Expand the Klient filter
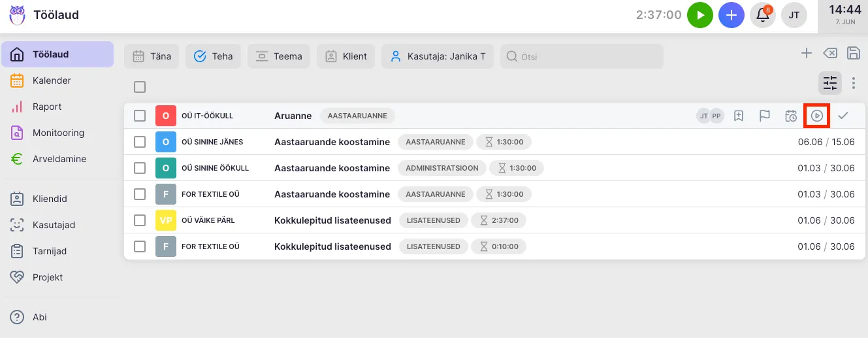 pos(346,56)
